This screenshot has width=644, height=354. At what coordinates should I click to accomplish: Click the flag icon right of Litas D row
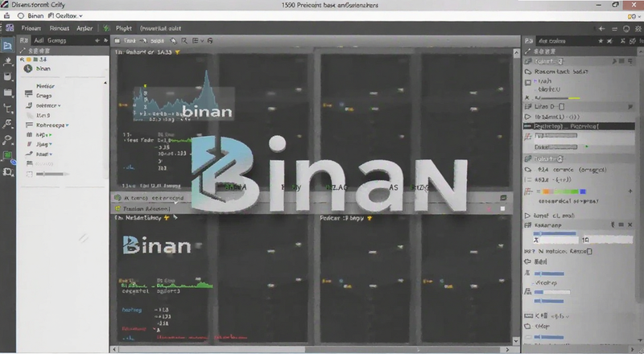tap(630, 106)
